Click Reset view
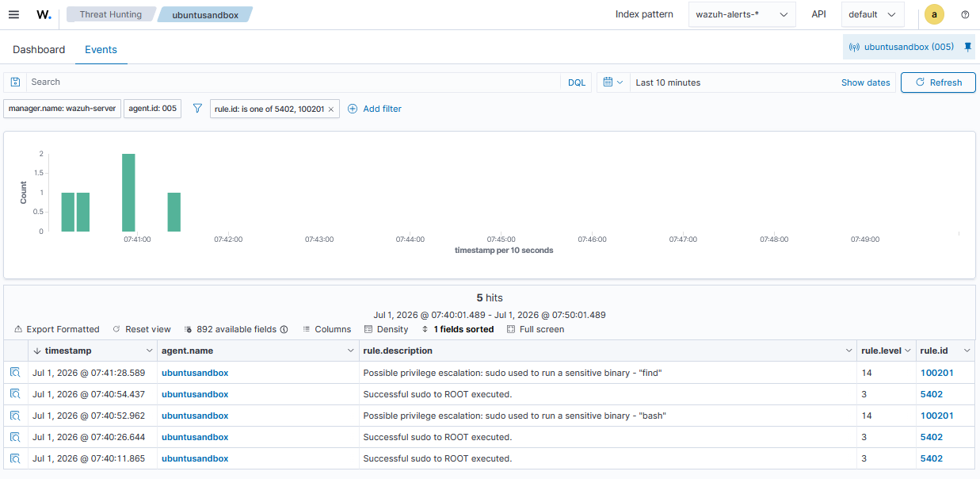 click(x=142, y=329)
